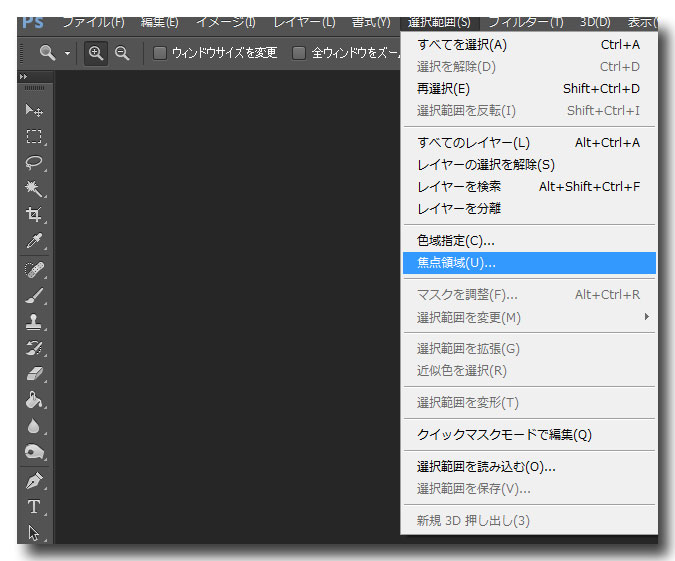
Task: Click the Zoom Out magnifier button
Action: pos(122,53)
